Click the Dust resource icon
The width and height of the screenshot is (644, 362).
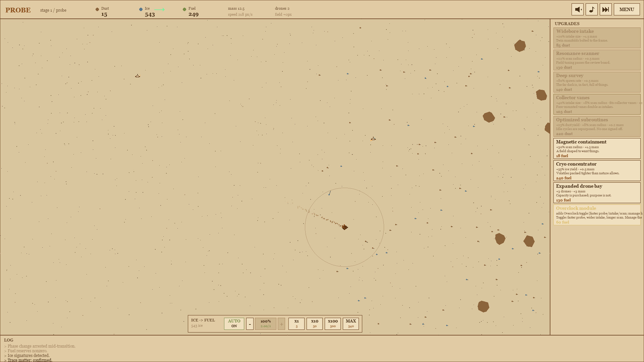point(97,9)
